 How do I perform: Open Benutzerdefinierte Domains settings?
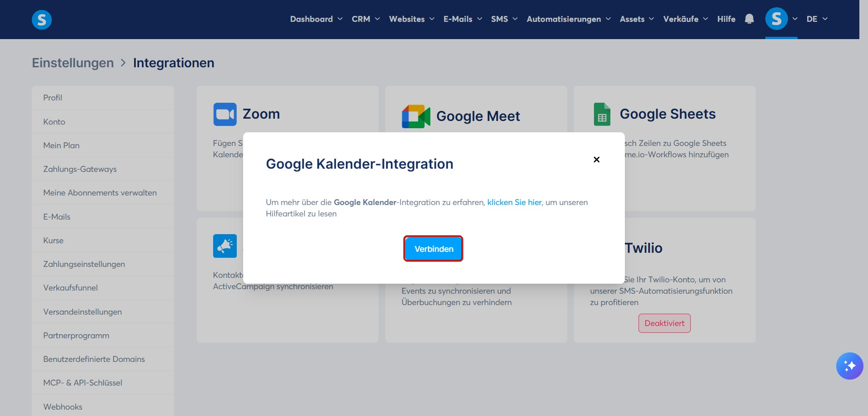point(103,359)
